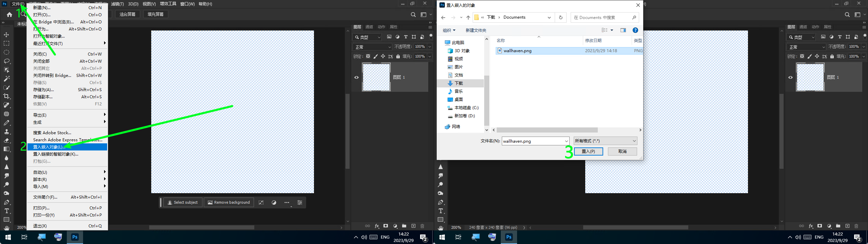Hide 图层 1 in the window behind the dialog
868x244 pixels.
[790, 77]
